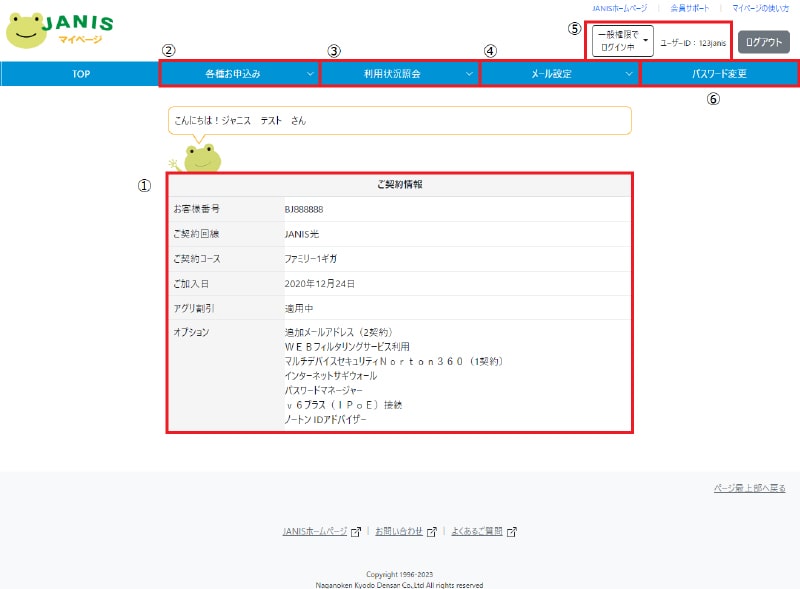The width and height of the screenshot is (800, 589).
Task: Expand the 各種お申込み menu
Action: (239, 74)
